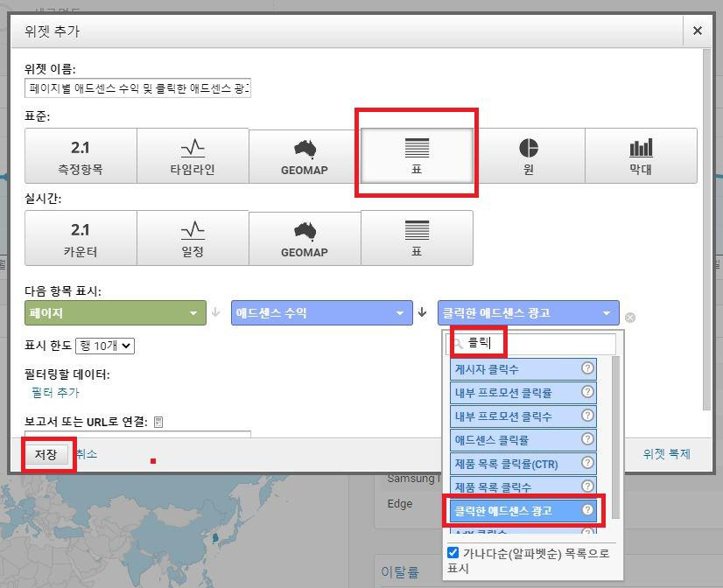Select 클릭한 애드센스 광고 from the list

[521, 511]
